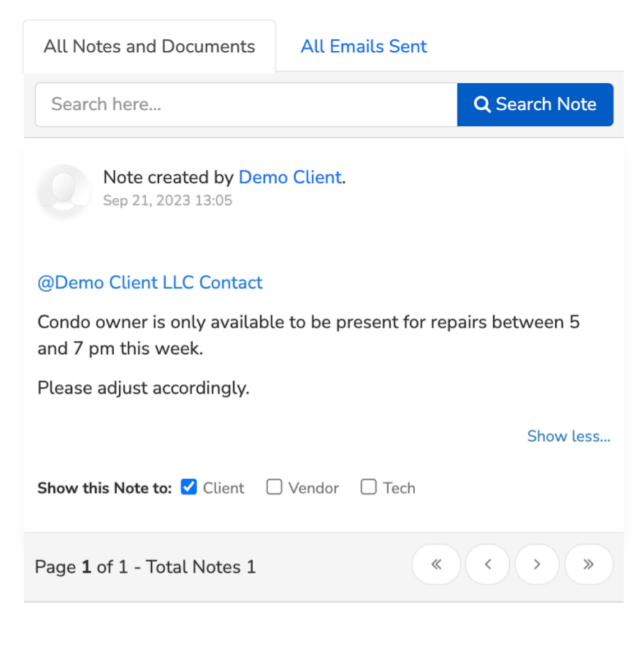Viewport: 644px width, 645px height.
Task: Collapse note with Show less
Action: tap(568, 436)
